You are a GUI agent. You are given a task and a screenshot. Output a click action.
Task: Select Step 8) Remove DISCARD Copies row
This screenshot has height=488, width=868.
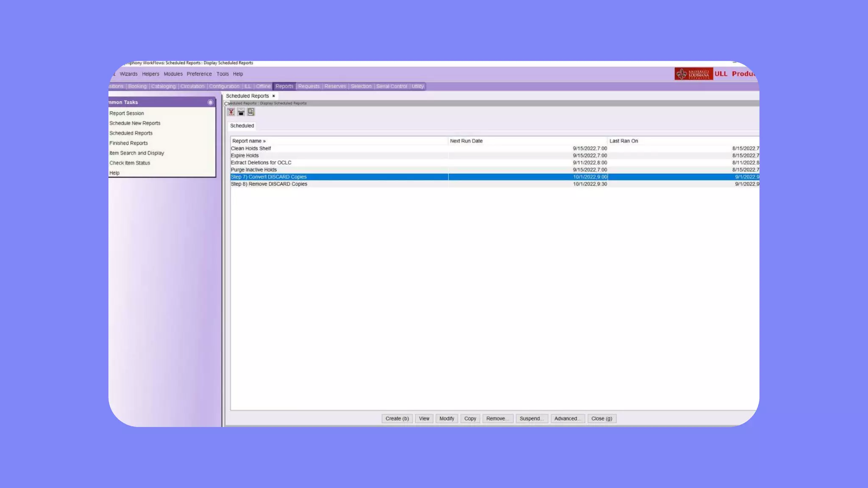pos(269,184)
